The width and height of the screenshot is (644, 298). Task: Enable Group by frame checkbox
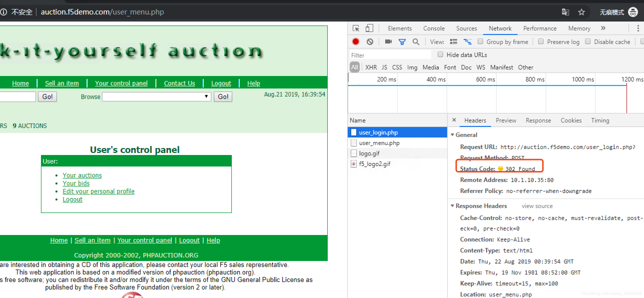coord(480,41)
